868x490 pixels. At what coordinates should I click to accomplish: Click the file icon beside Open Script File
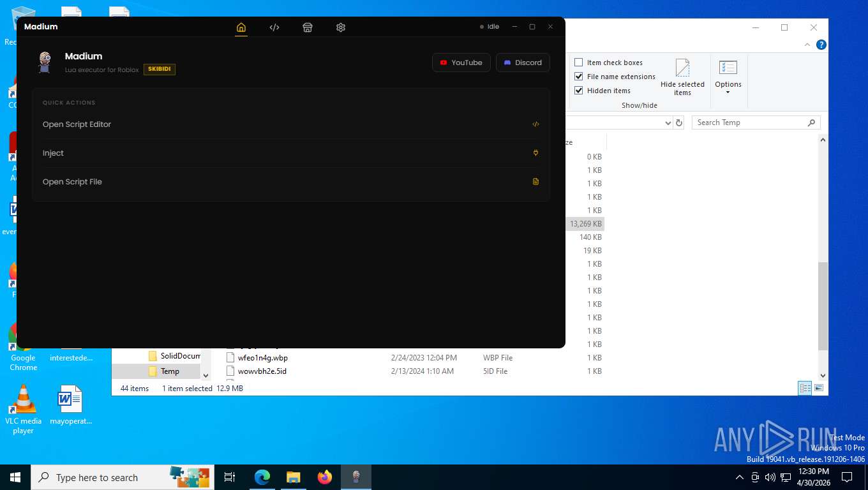coord(535,182)
